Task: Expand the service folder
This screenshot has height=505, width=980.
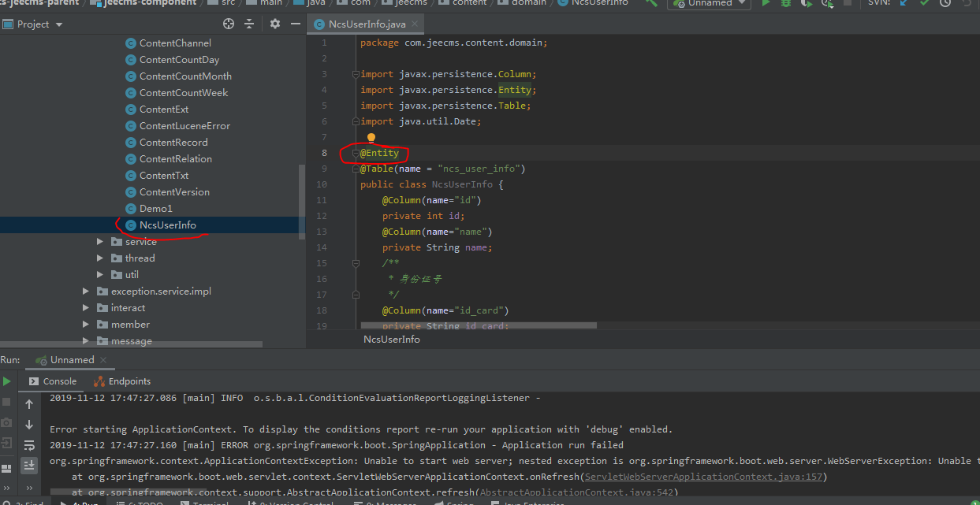Action: click(x=100, y=242)
